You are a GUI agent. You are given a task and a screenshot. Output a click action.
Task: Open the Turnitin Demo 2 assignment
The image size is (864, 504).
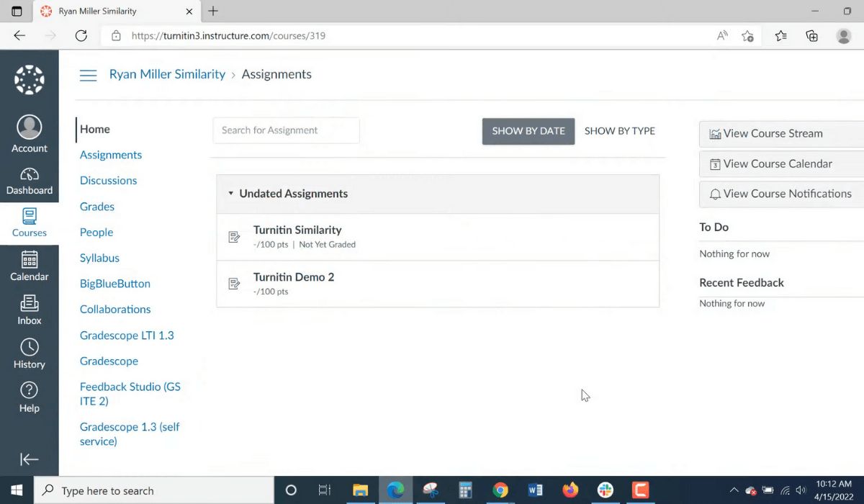[x=294, y=277]
